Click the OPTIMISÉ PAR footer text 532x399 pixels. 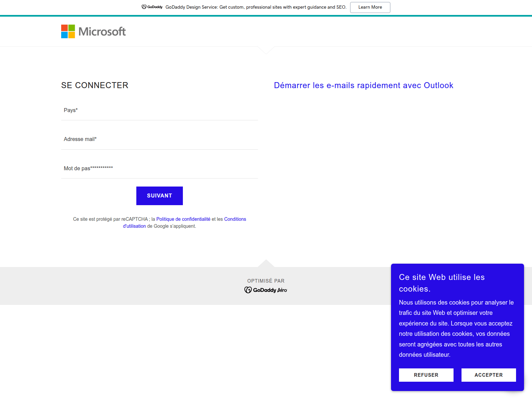click(266, 281)
